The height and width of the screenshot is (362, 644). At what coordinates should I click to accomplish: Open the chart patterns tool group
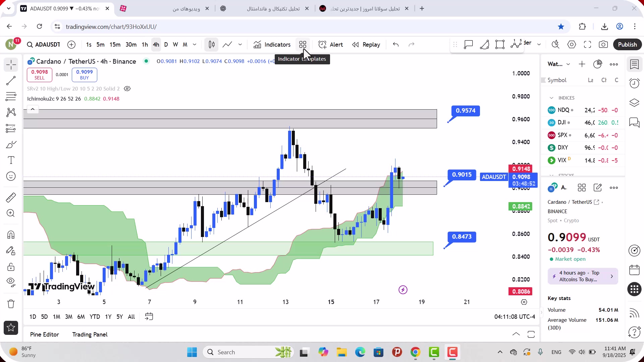(x=11, y=112)
